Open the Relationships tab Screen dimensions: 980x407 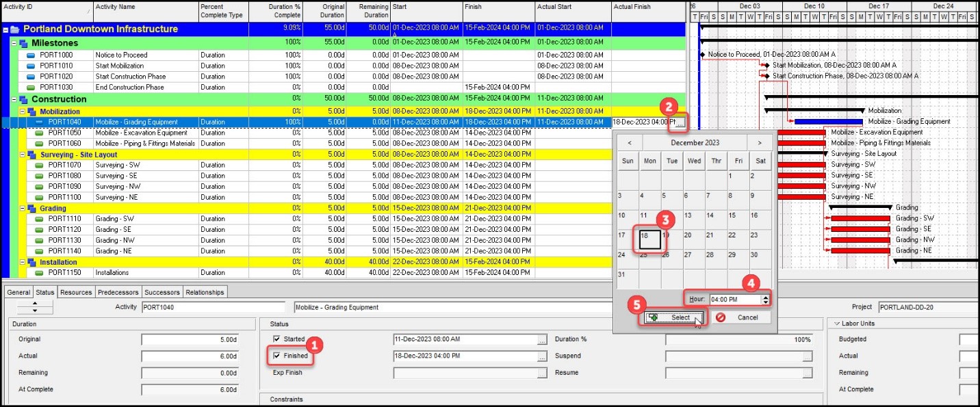coord(205,292)
